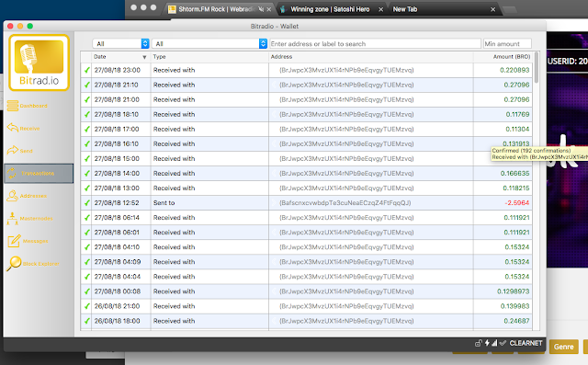
Task: Click the wallet lock status icon
Action: pyautogui.click(x=478, y=343)
